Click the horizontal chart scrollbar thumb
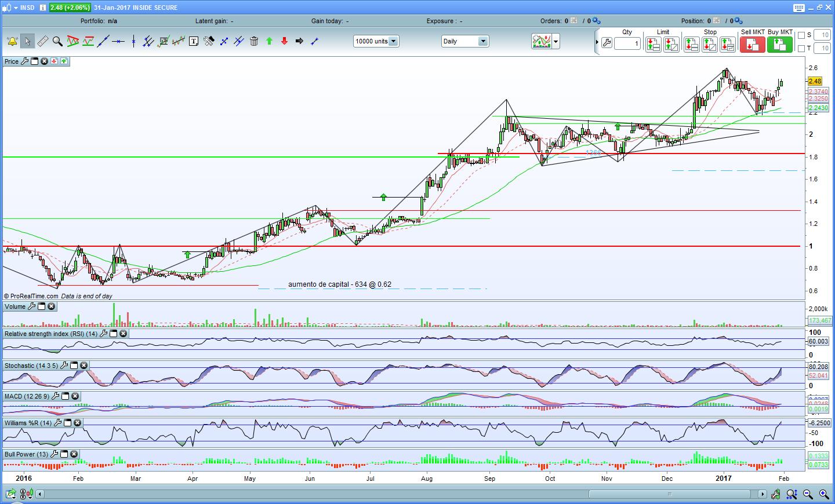 point(670,494)
